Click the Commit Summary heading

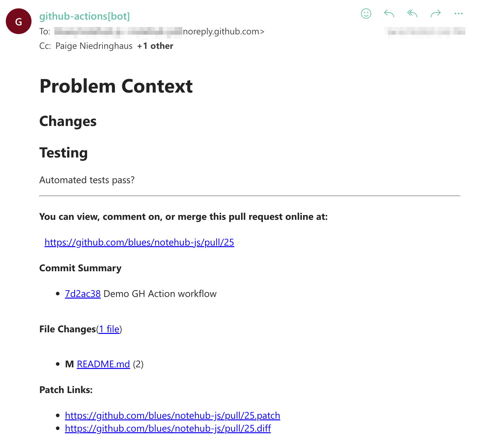80,268
